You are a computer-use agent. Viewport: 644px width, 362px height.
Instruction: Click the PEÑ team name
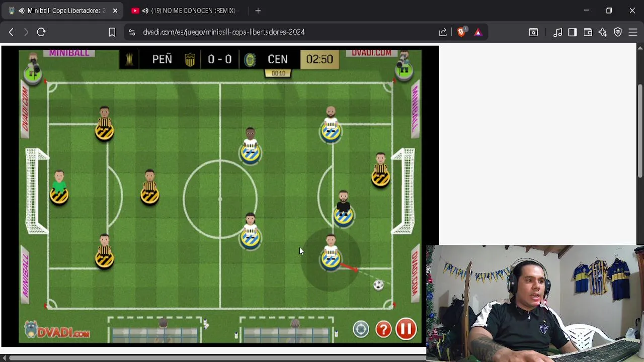pos(162,59)
